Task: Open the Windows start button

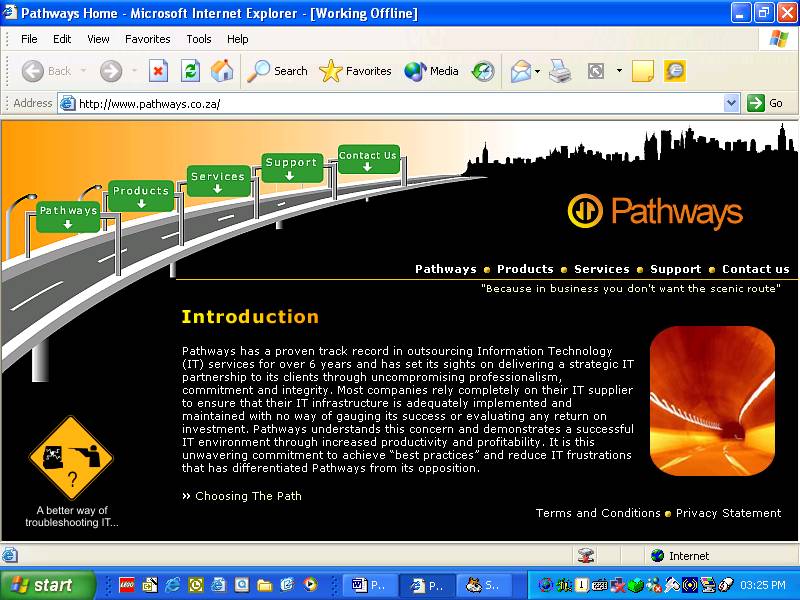Action: [x=48, y=585]
